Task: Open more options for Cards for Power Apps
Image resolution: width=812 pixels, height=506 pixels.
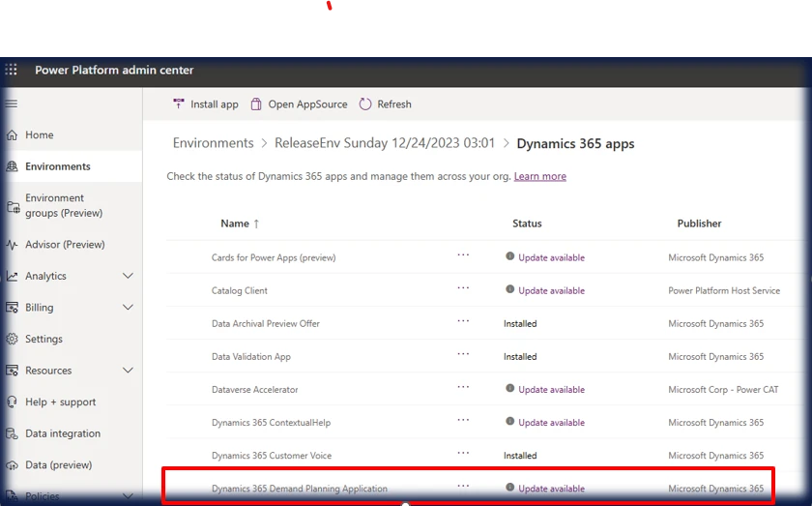Action: tap(463, 255)
